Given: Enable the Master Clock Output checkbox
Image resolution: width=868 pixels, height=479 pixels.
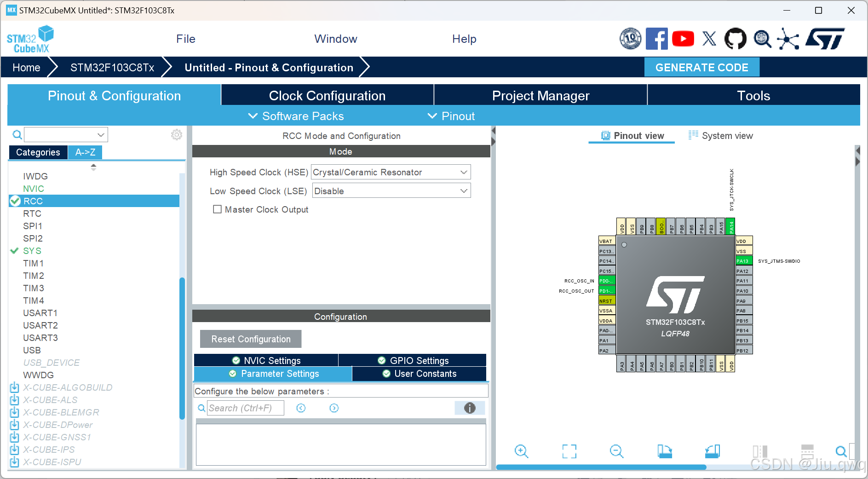Looking at the screenshot, I should [217, 209].
